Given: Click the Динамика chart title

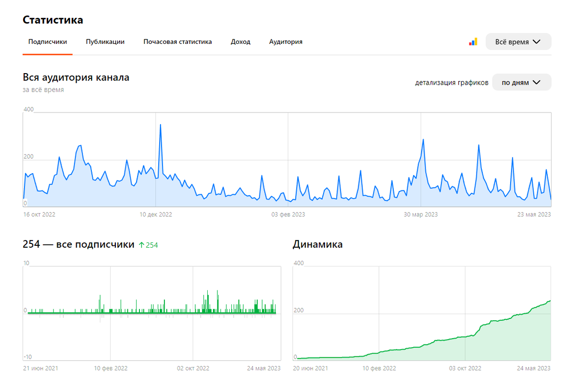Looking at the screenshot, I should [318, 244].
